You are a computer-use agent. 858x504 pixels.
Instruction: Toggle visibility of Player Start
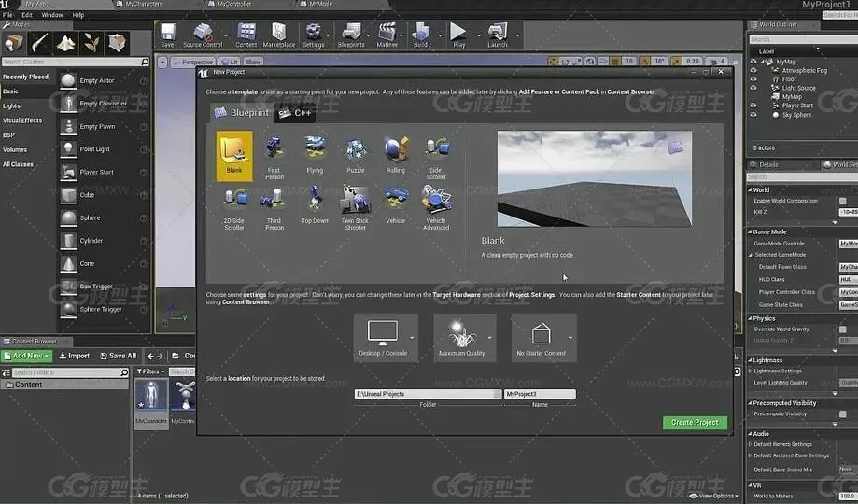point(753,105)
